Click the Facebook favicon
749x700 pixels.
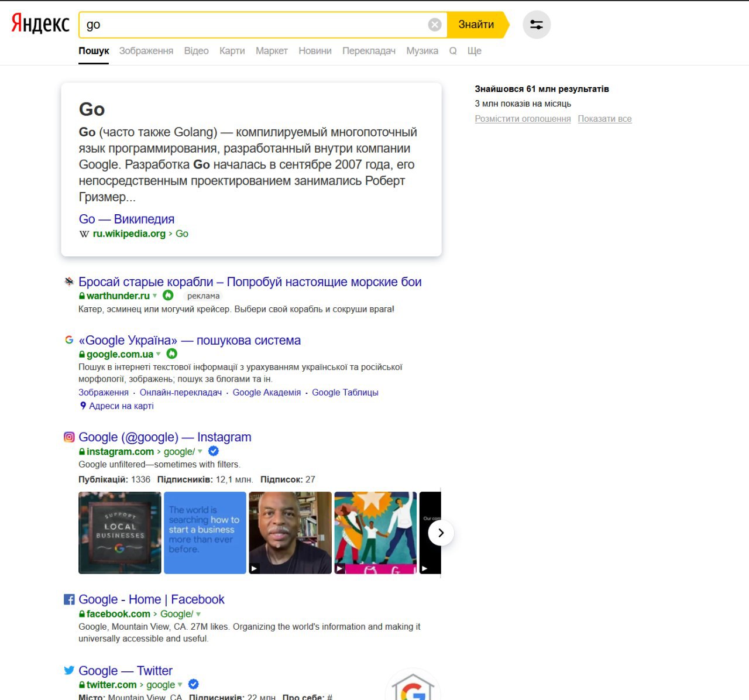[69, 599]
